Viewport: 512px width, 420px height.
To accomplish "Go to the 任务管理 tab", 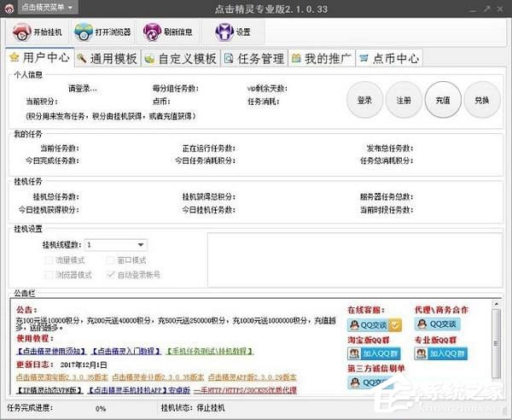I will pos(254,58).
